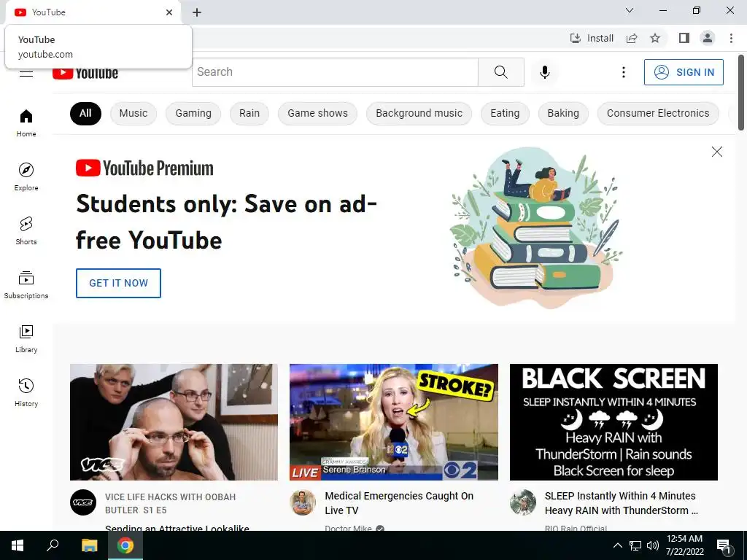Click Chrome icon in taskbar
The height and width of the screenshot is (560, 747).
pyautogui.click(x=125, y=545)
